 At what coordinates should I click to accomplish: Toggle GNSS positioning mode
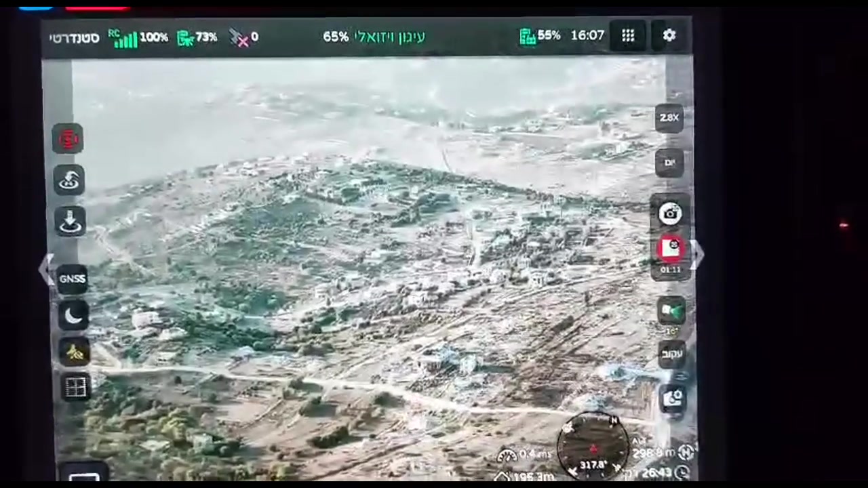tap(72, 279)
